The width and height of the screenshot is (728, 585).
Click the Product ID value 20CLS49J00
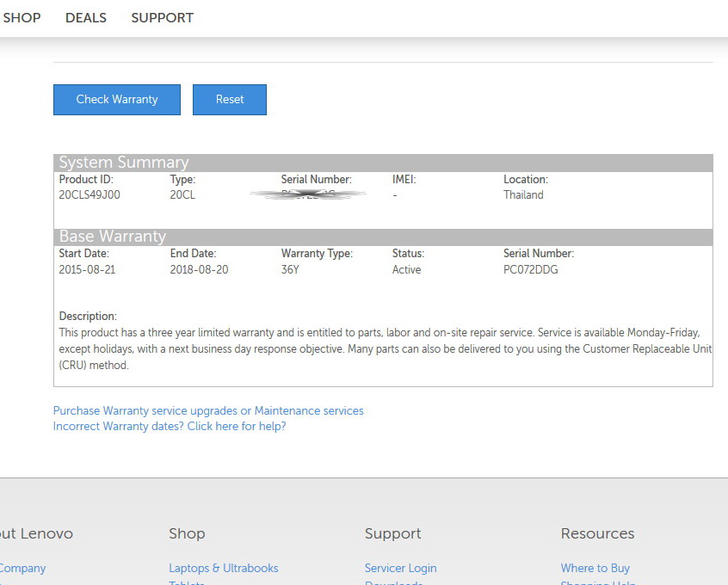pos(89,195)
